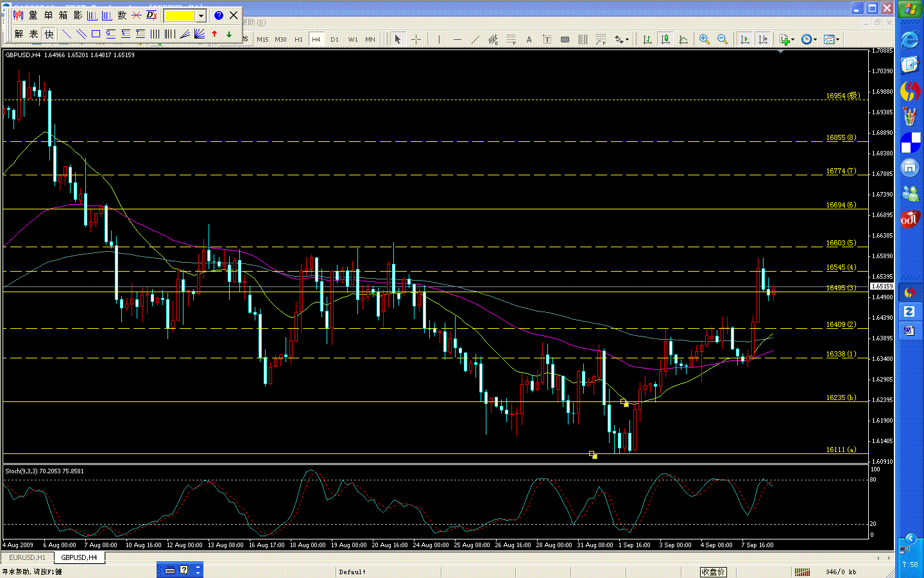Image resolution: width=924 pixels, height=578 pixels.
Task: Select the blue vertical bars cycle tool
Action: point(155,34)
